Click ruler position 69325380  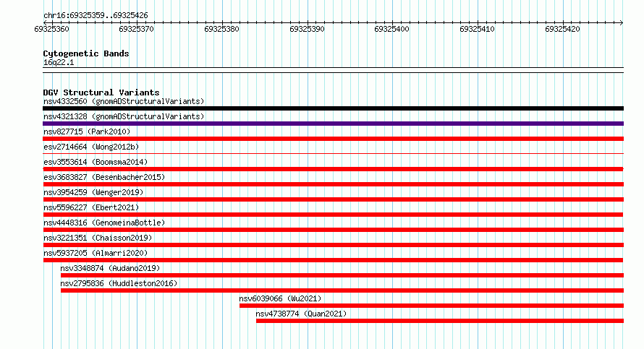pyautogui.click(x=222, y=29)
